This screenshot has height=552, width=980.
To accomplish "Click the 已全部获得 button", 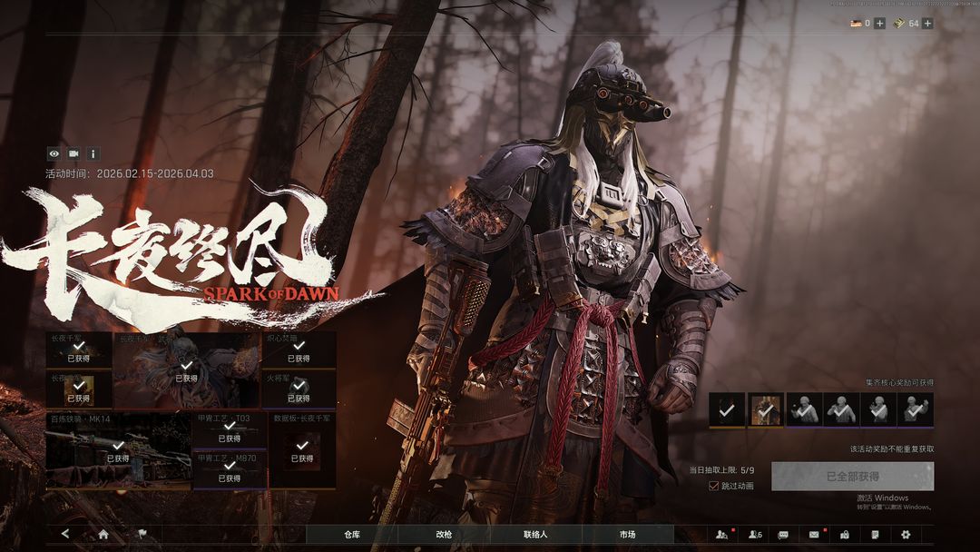I will (852, 477).
